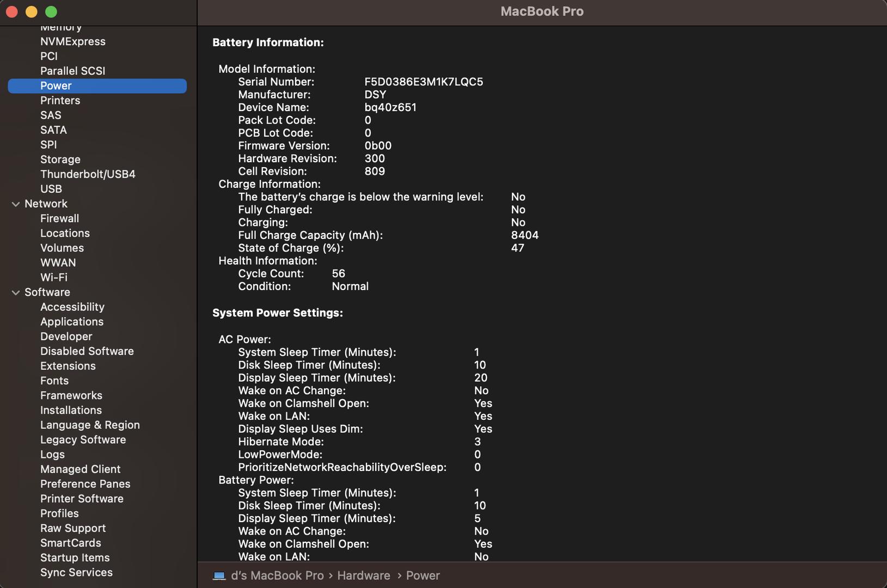The image size is (887, 588).
Task: Open Thunderbolt/USB4 entry
Action: coord(88,174)
